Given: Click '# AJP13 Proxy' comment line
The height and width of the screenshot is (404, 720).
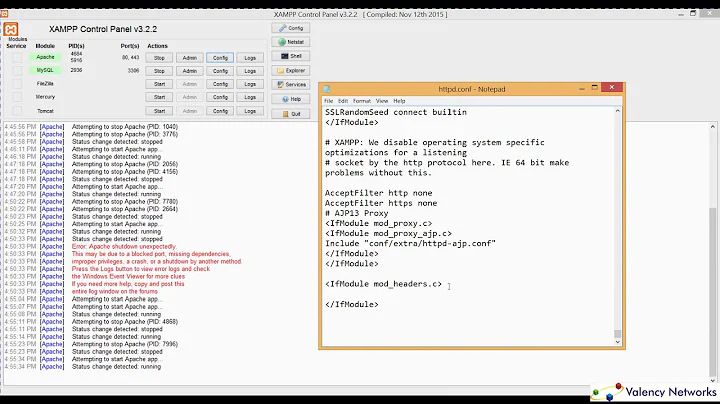Looking at the screenshot, I should pyautogui.click(x=357, y=213).
